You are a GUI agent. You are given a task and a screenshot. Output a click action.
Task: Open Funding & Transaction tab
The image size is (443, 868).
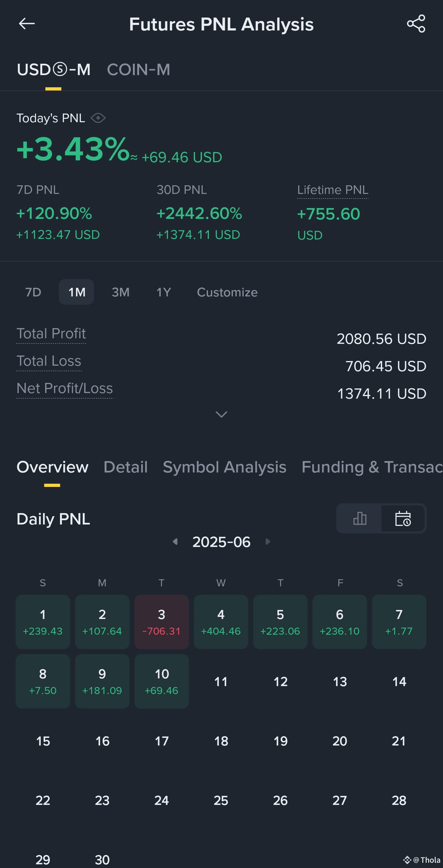click(372, 467)
